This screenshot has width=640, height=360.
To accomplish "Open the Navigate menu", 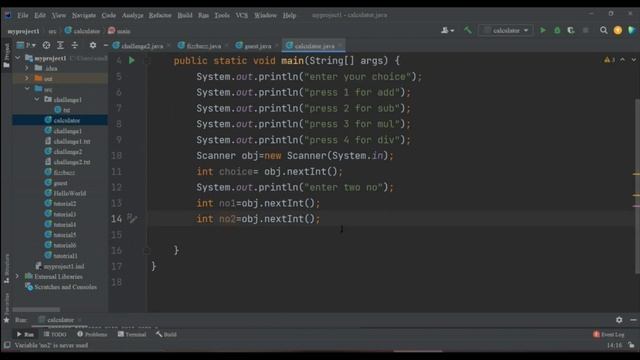I will (84, 15).
